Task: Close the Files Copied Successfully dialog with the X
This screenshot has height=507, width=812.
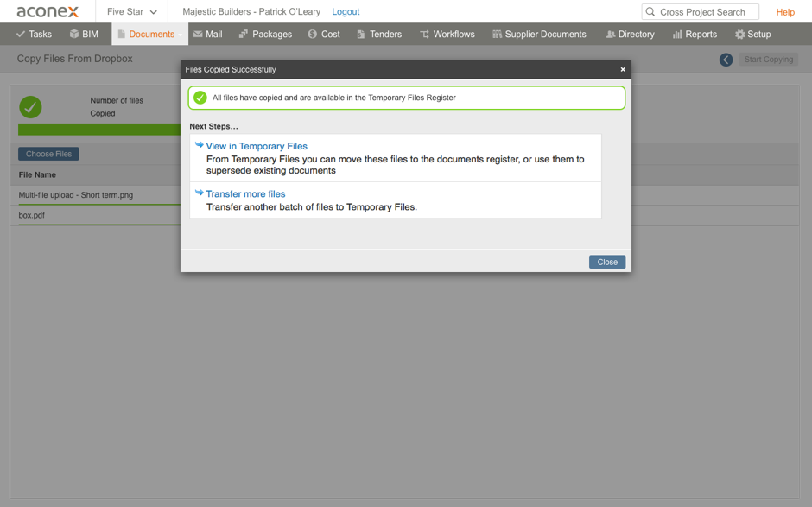Action: pyautogui.click(x=623, y=69)
